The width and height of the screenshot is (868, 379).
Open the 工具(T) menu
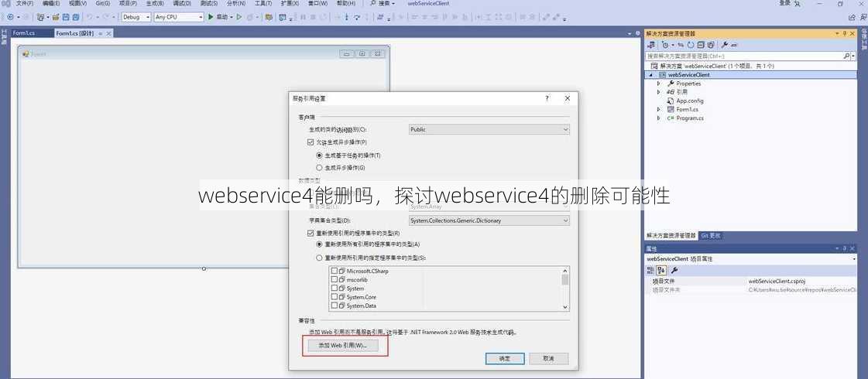(262, 3)
